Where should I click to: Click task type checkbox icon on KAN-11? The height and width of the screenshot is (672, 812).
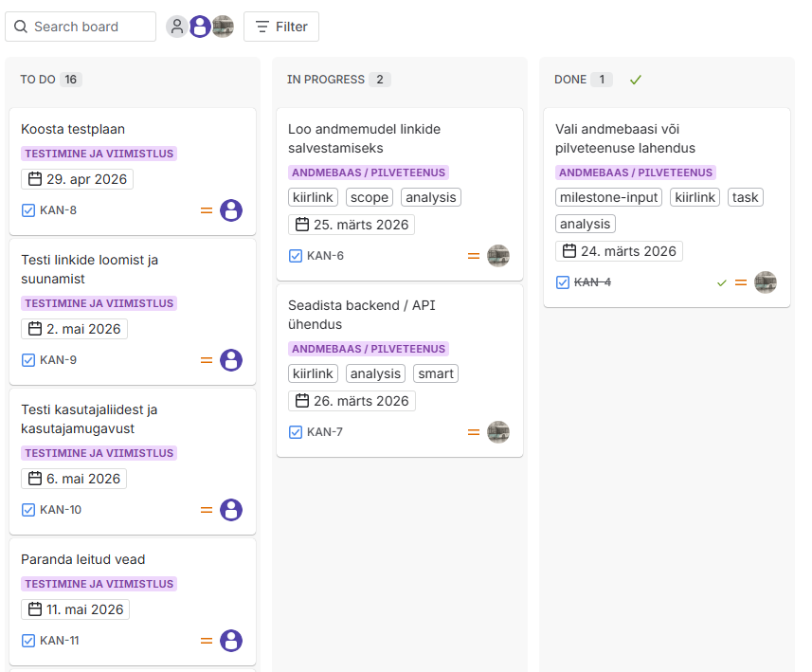[x=28, y=641]
